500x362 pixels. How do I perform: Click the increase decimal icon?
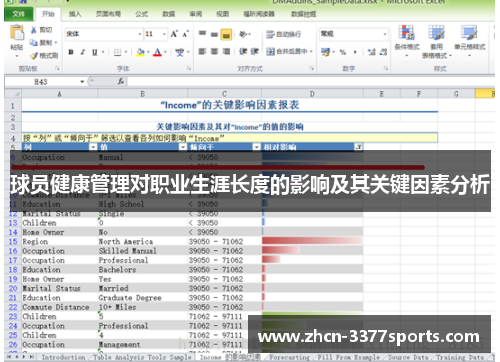[x=372, y=52]
